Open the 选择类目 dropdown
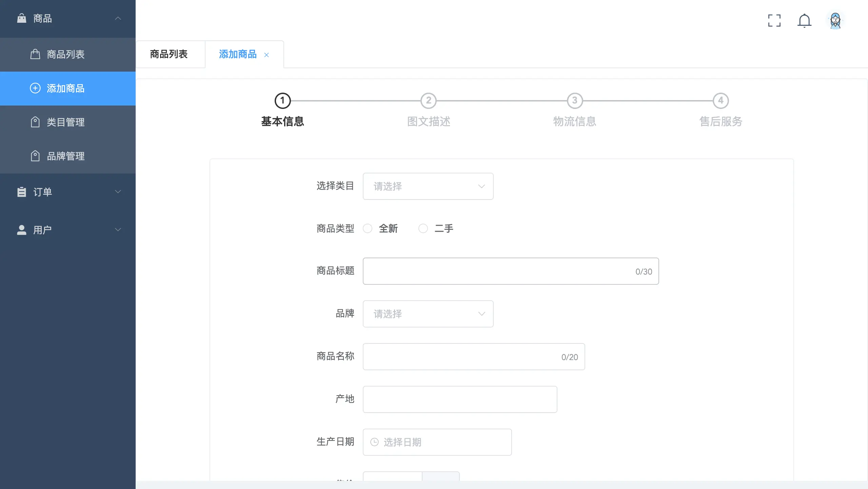This screenshot has height=489, width=868. (428, 186)
